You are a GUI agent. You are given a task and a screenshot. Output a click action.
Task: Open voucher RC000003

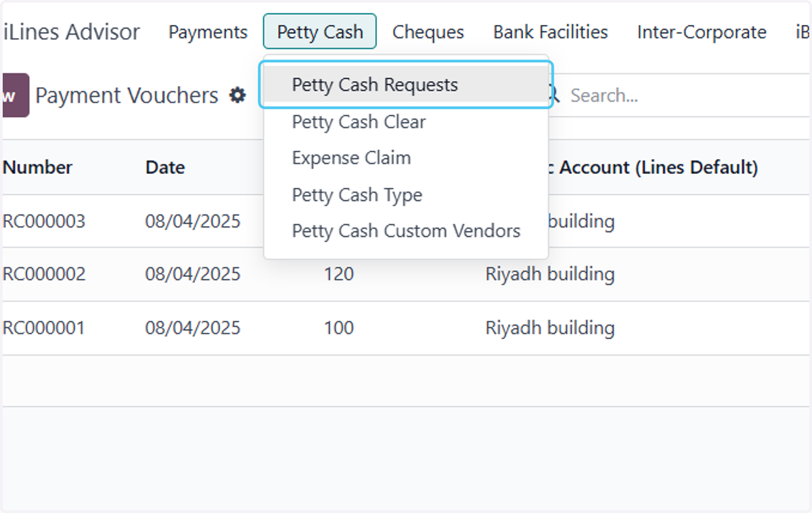tap(44, 221)
